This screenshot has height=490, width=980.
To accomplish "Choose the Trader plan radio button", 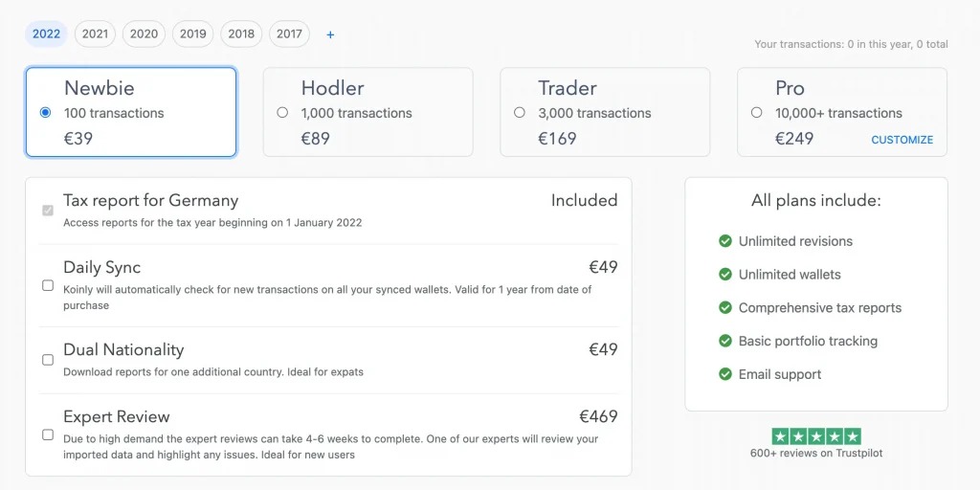I will [520, 113].
